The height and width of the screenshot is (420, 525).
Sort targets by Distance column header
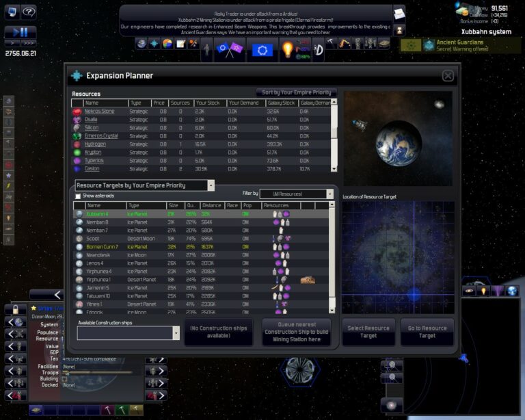coord(212,205)
